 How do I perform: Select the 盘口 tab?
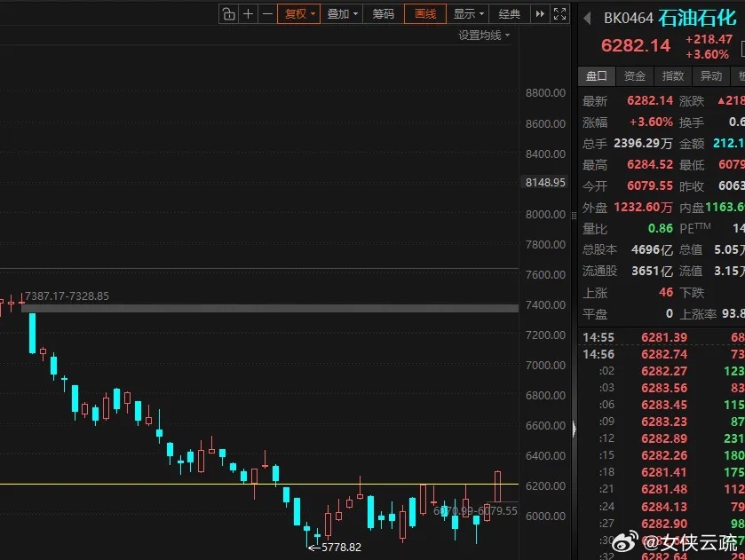point(597,76)
